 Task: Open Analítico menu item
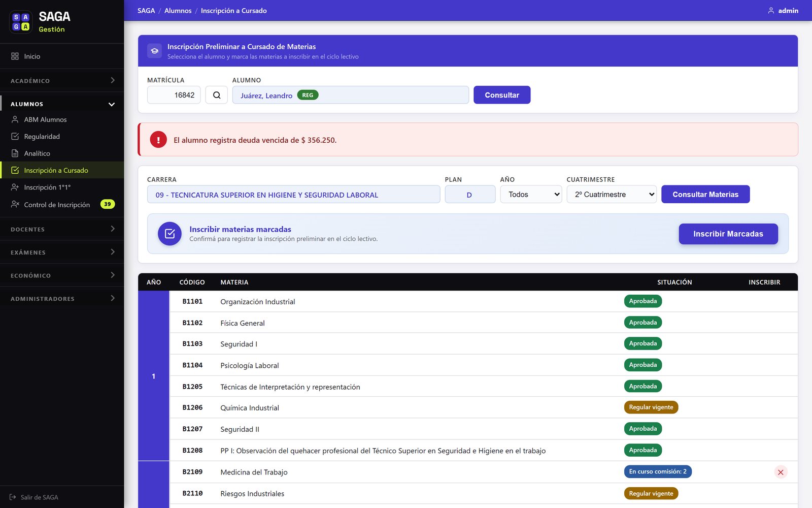coord(62,153)
